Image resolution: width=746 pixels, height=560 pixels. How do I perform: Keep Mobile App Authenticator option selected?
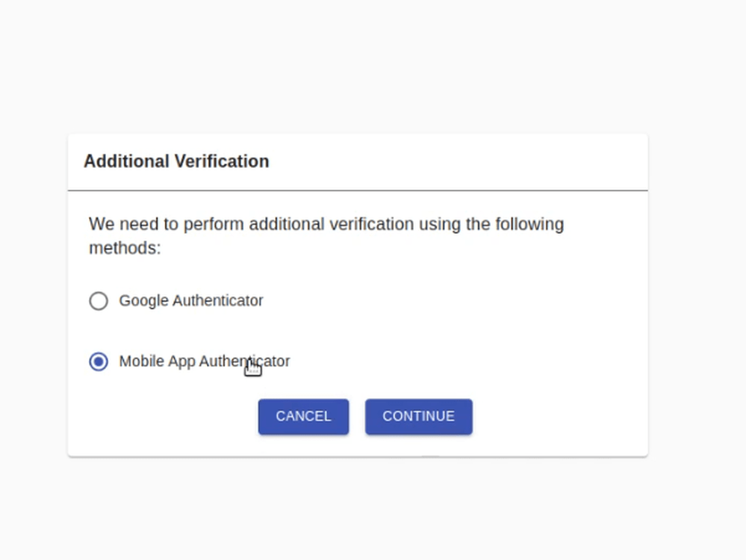pos(99,361)
